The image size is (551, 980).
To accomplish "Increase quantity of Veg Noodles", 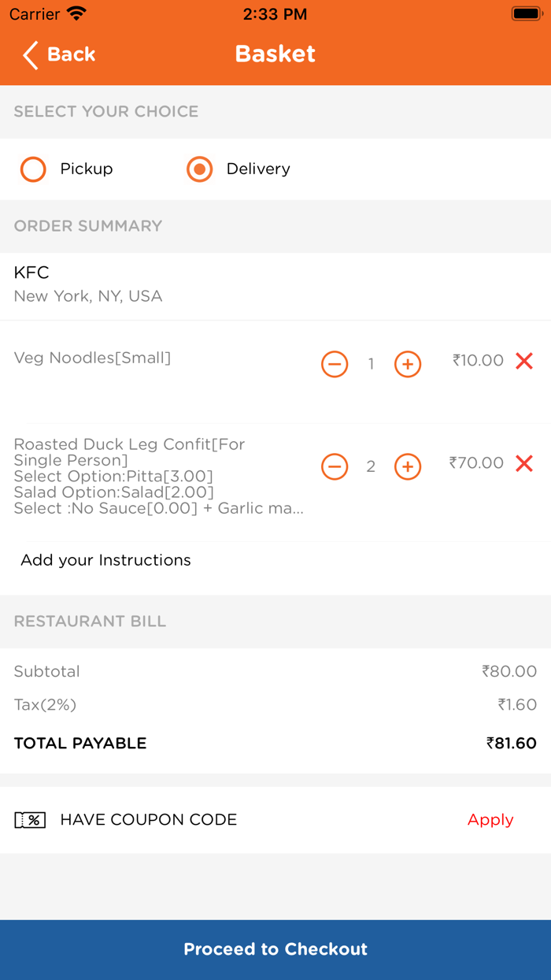I will point(407,364).
